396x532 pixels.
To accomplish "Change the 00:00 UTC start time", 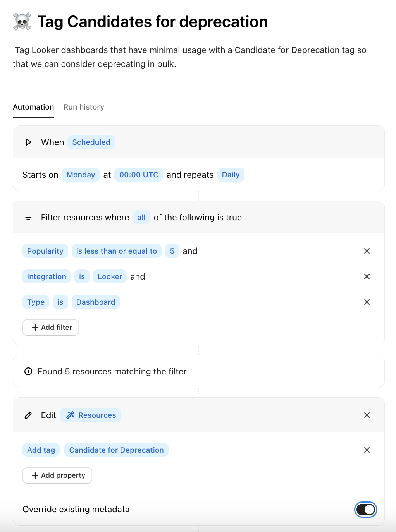I will pyautogui.click(x=139, y=175).
